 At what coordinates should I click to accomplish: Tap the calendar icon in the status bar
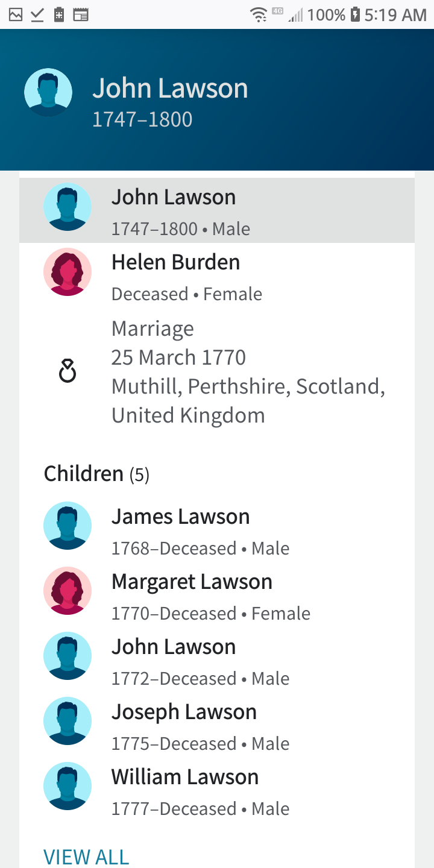[81, 14]
